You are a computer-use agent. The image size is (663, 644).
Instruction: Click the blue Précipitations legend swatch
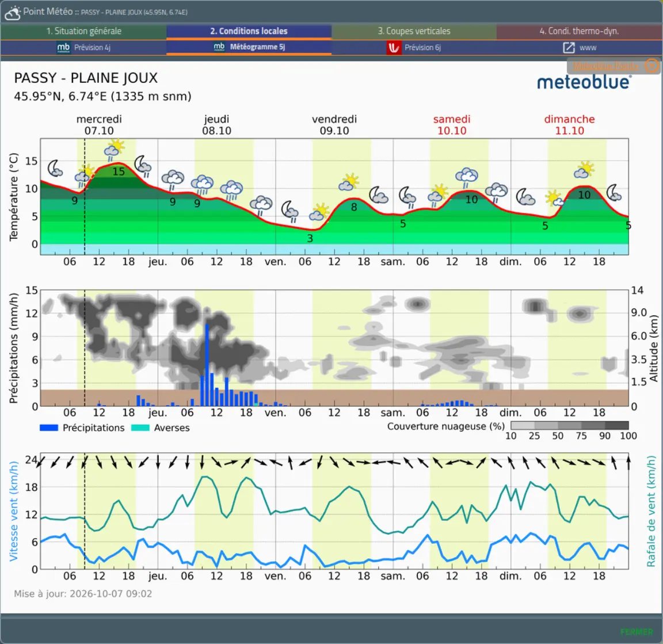click(48, 428)
